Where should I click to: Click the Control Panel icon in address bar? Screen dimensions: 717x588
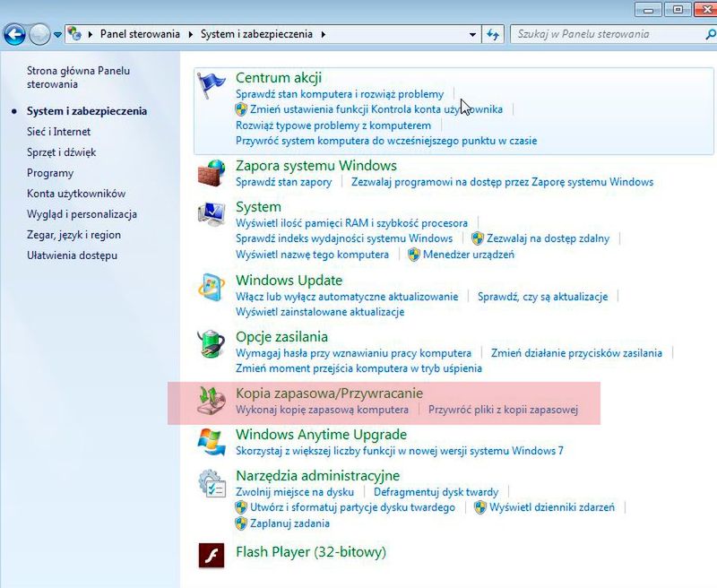point(74,34)
